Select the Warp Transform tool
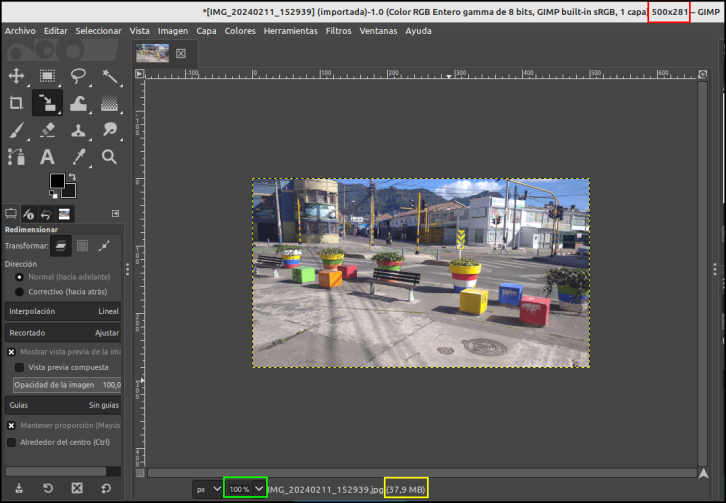Screen dimensions: 726x503 pos(78,103)
